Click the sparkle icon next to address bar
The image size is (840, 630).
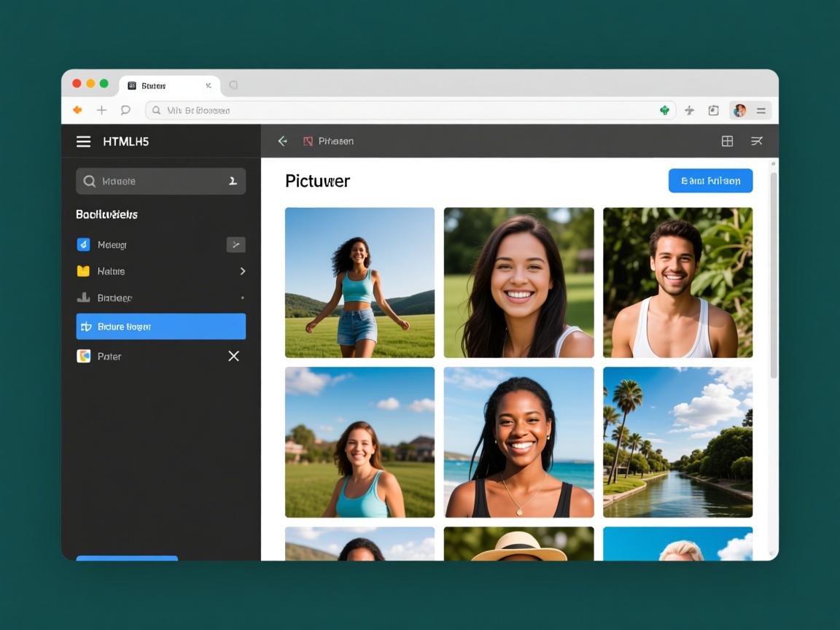(690, 110)
